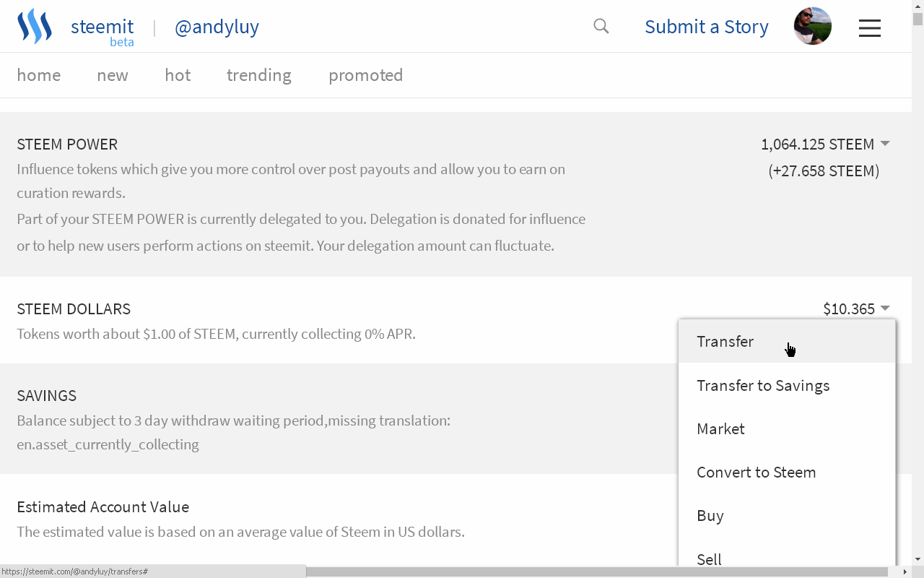Open the hot posts tab
The width and height of the screenshot is (924, 578).
(x=178, y=75)
